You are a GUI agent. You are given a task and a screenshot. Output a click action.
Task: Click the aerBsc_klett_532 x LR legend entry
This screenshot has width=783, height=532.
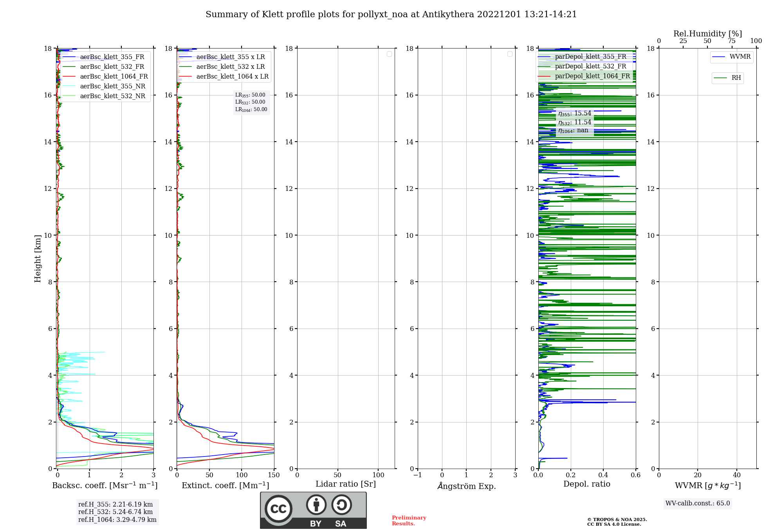[222, 67]
